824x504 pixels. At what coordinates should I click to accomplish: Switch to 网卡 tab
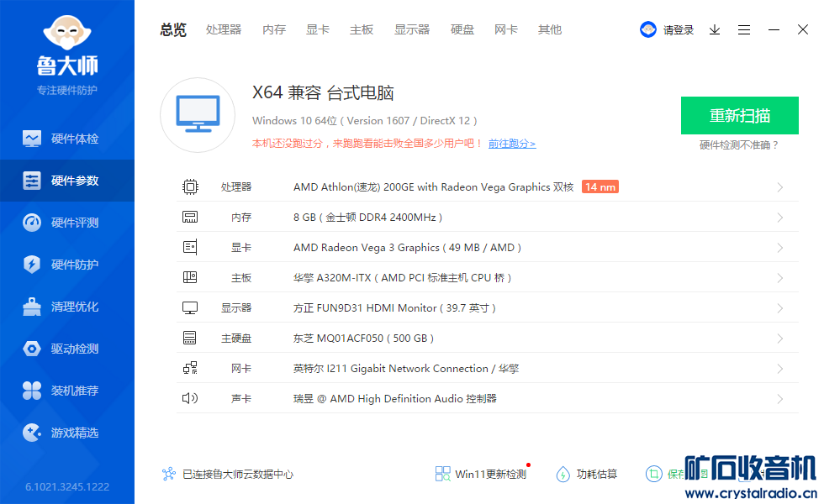click(x=506, y=30)
